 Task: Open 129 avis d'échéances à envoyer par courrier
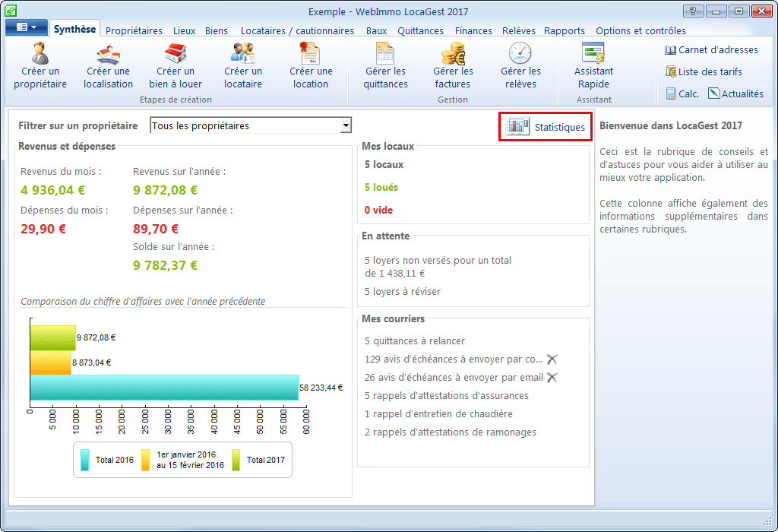(x=454, y=359)
